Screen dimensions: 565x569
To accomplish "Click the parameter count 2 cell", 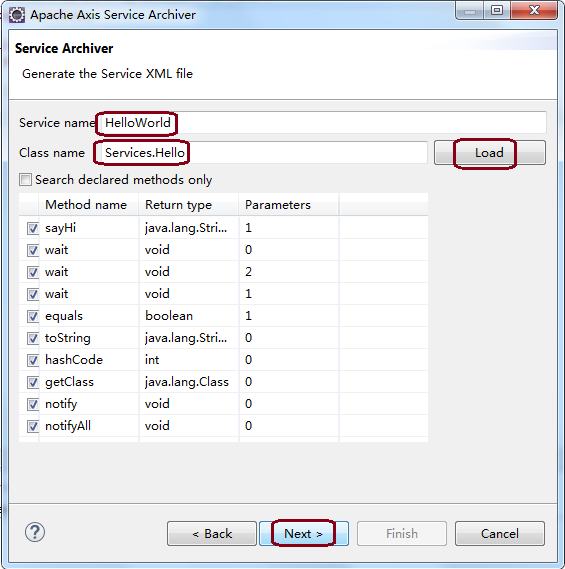I will [289, 272].
